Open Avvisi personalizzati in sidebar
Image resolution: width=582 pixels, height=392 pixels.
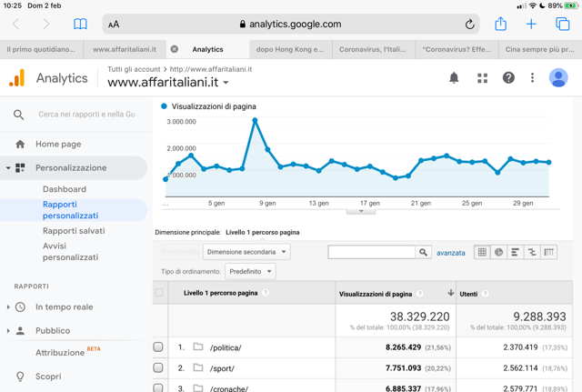[x=70, y=251]
